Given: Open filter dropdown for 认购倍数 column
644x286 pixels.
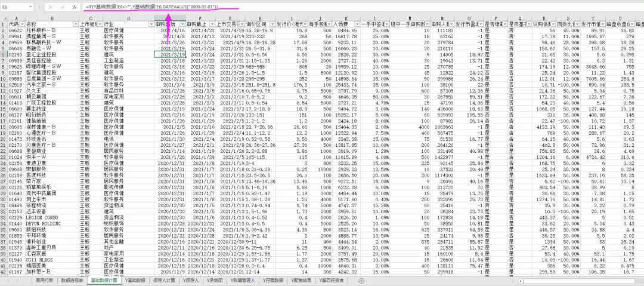Looking at the screenshot, I should point(553,24).
